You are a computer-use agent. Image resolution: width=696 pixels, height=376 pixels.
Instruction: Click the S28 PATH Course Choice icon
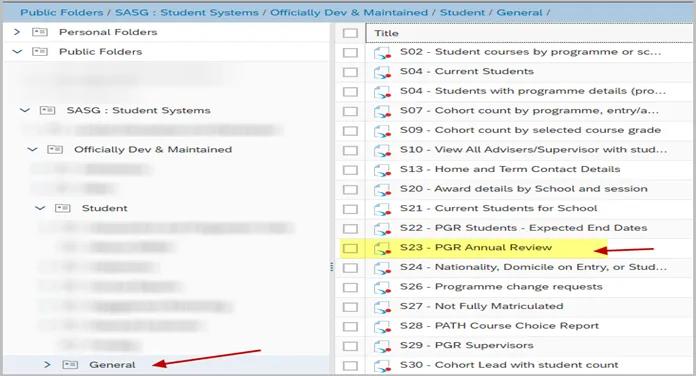tap(382, 326)
